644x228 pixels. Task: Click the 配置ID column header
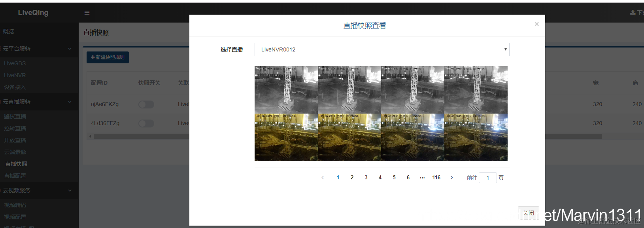pyautogui.click(x=99, y=83)
